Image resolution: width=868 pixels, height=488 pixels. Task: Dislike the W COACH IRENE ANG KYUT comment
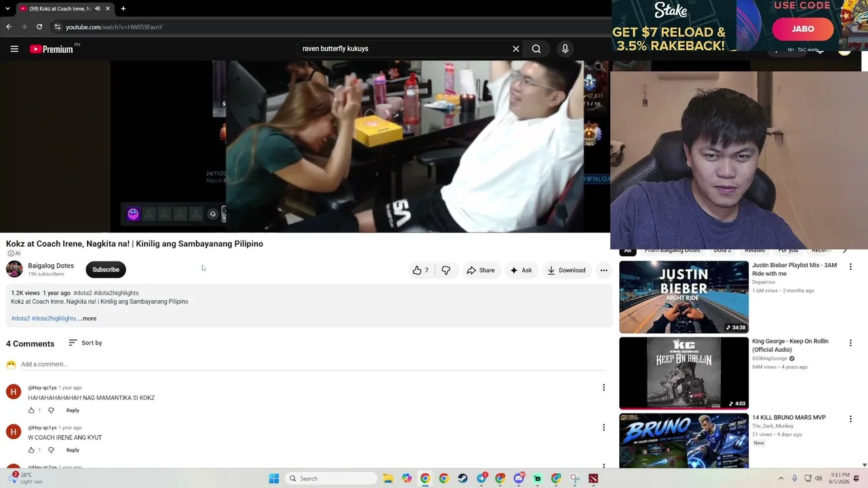[51, 450]
